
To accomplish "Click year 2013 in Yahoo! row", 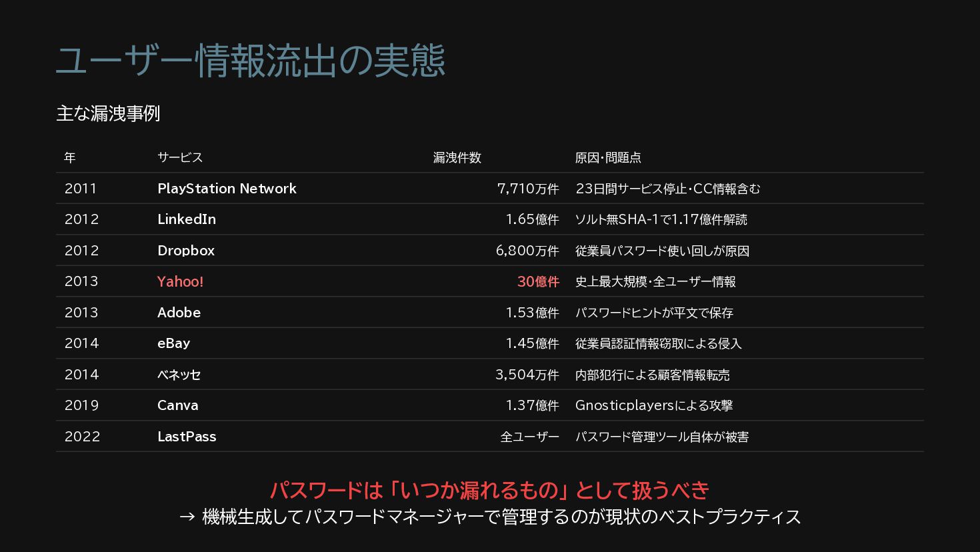I will coord(81,281).
